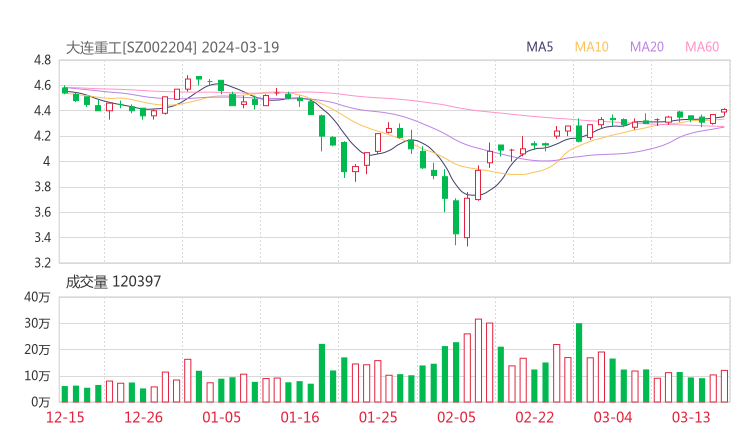Click the 4.6 price axis label
This screenshot has height=440, width=740.
(x=42, y=85)
